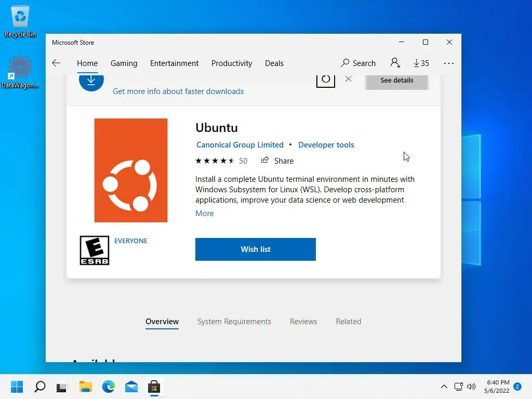Open Get more info about faster downloads

coord(178,91)
